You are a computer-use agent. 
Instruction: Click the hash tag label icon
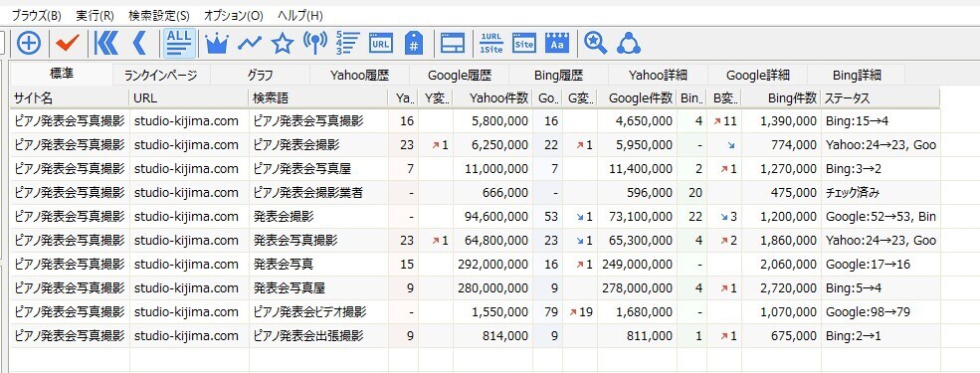pos(413,43)
